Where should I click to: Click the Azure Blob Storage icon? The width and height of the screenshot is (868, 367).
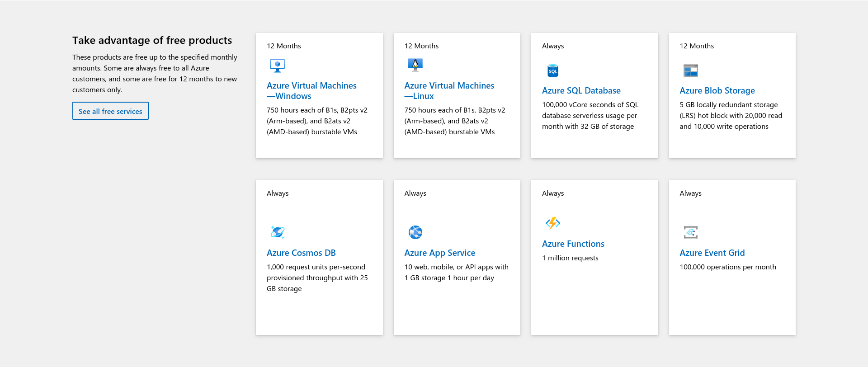[x=690, y=71]
